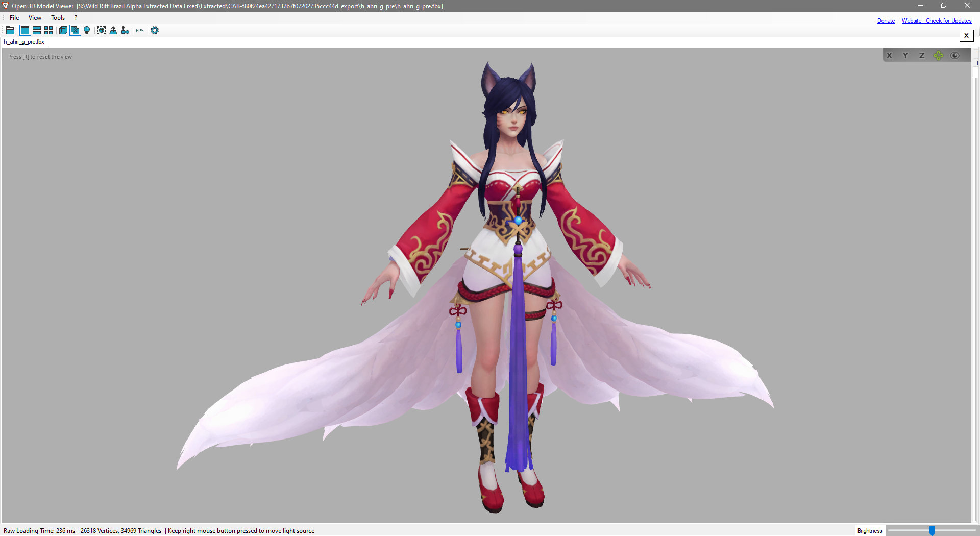Switch to full single-viewport layout
Screen dimensions: 980x536
pyautogui.click(x=24, y=31)
